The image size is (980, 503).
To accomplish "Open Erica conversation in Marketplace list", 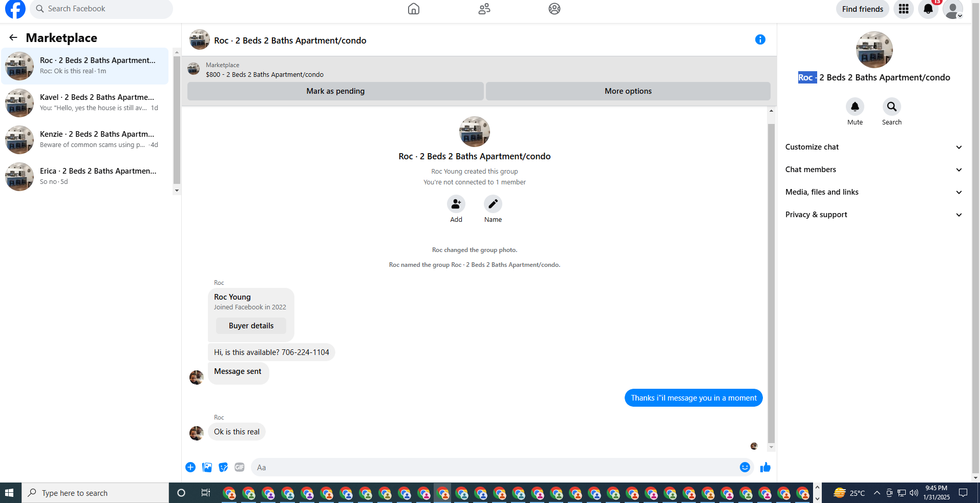I will [x=85, y=177].
